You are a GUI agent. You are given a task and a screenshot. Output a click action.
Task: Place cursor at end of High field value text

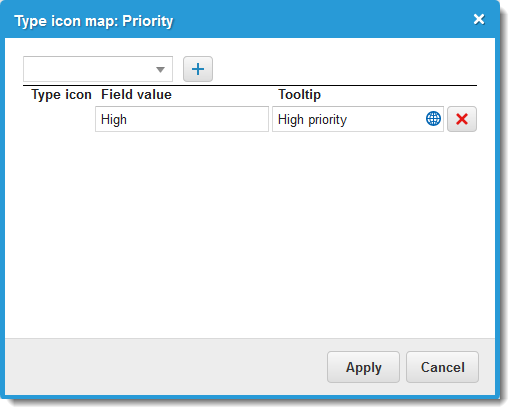click(x=127, y=119)
